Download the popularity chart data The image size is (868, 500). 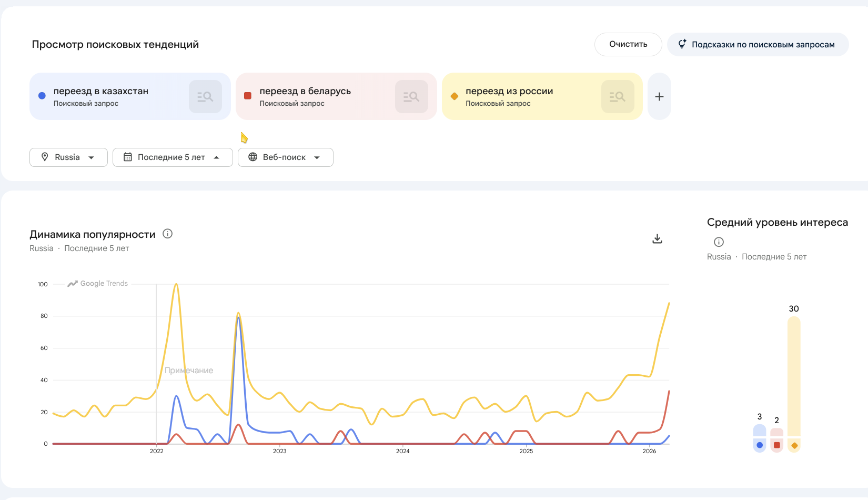pyautogui.click(x=657, y=239)
